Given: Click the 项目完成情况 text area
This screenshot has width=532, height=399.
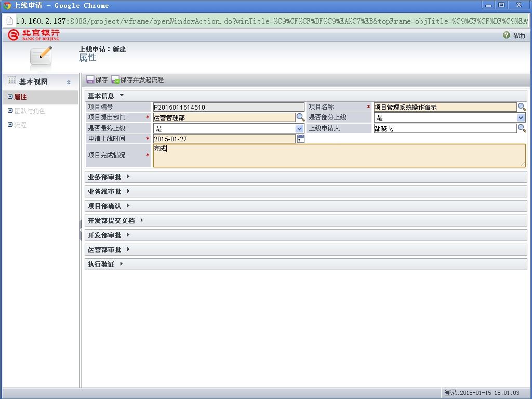Looking at the screenshot, I should pos(339,155).
